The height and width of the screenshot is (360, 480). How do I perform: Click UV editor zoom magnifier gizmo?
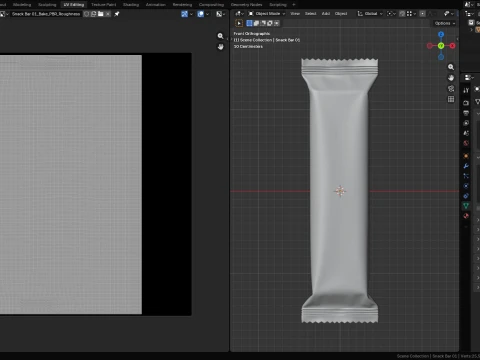pos(220,36)
